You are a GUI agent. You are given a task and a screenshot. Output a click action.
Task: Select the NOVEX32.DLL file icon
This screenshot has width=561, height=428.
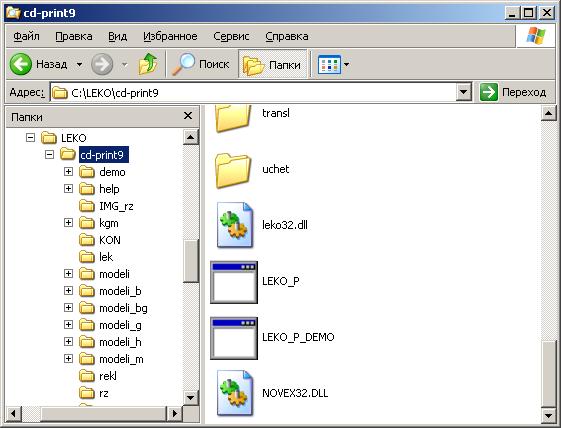tap(234, 393)
